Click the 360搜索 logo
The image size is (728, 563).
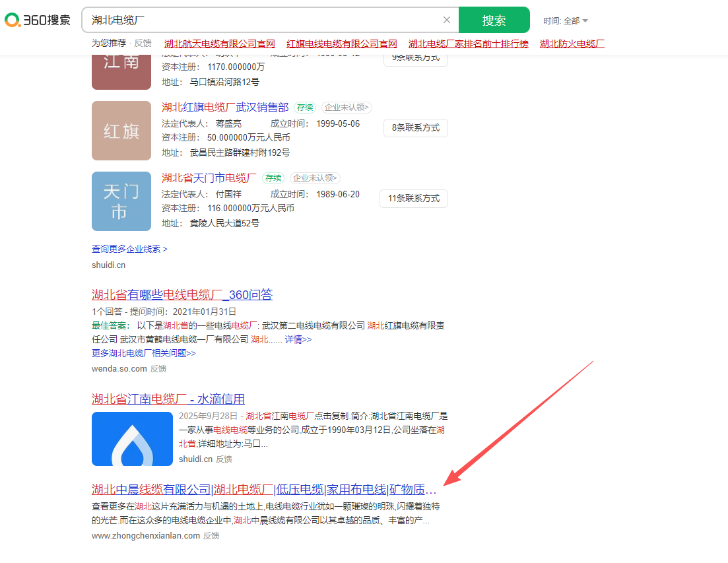click(38, 20)
